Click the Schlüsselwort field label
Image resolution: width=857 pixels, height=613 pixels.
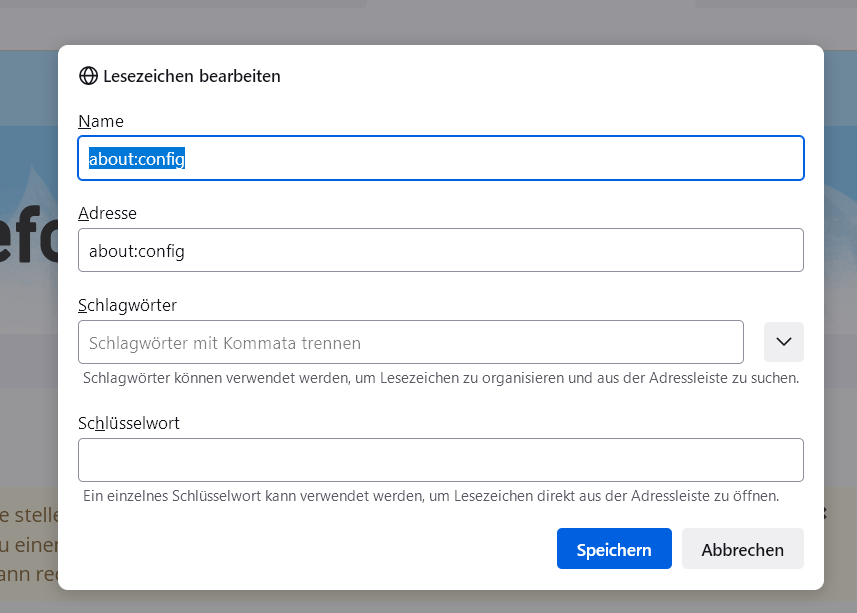click(x=129, y=423)
